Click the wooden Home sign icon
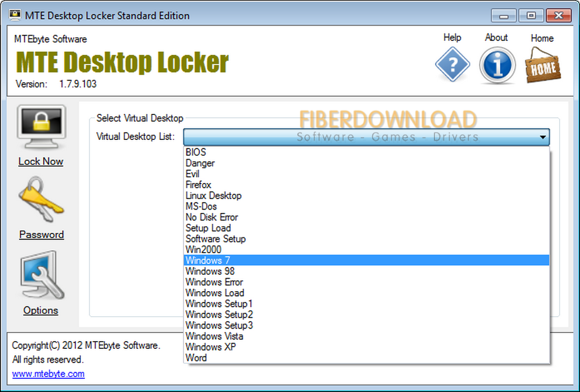This screenshot has width=580, height=392. 543,65
